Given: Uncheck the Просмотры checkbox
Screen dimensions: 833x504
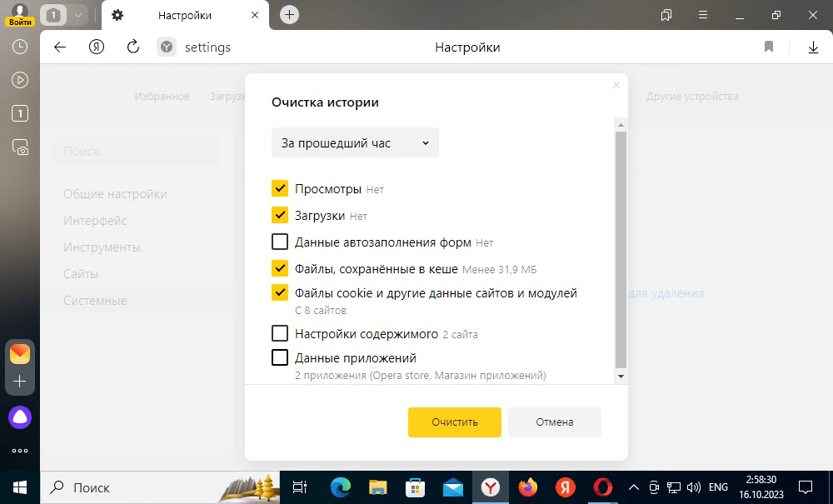Looking at the screenshot, I should coord(280,188).
